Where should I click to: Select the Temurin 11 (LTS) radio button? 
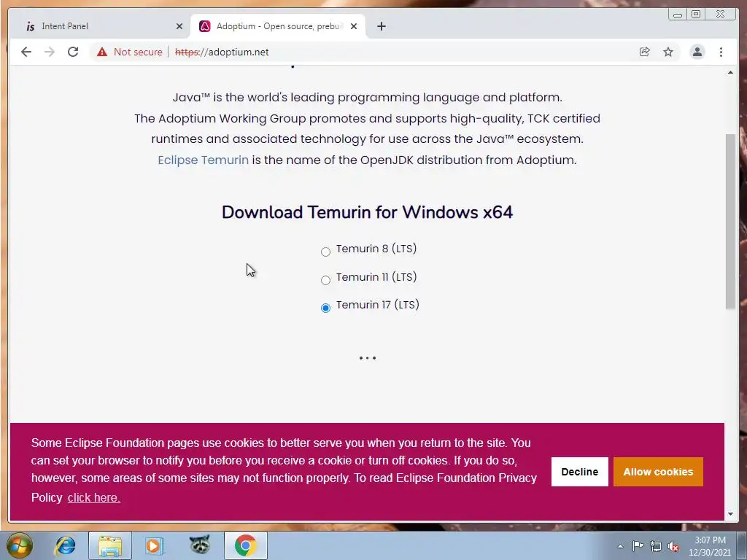[325, 280]
